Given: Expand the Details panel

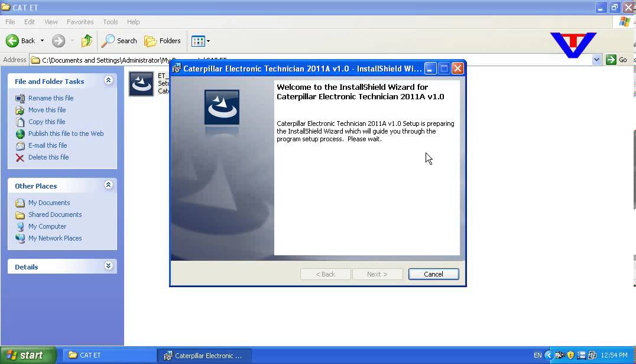Looking at the screenshot, I should point(108,265).
